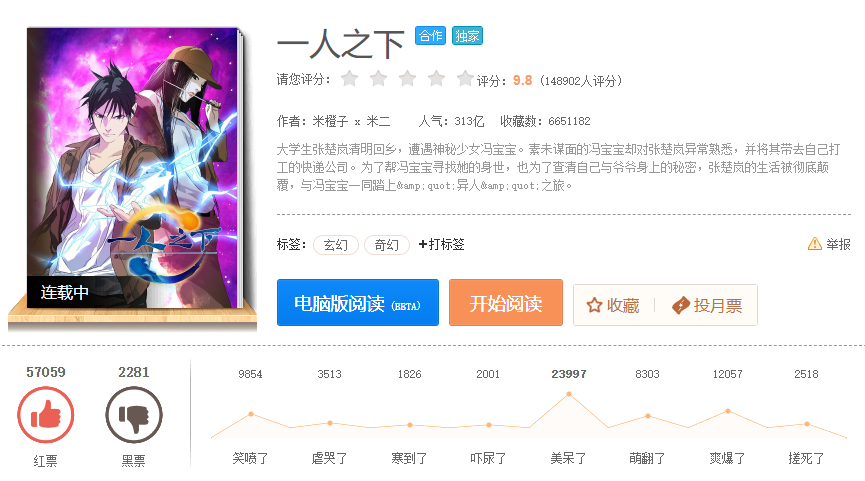Image resolution: width=865 pixels, height=481 pixels.
Task: Click the red thumbs-up 红票 icon
Action: (46, 415)
